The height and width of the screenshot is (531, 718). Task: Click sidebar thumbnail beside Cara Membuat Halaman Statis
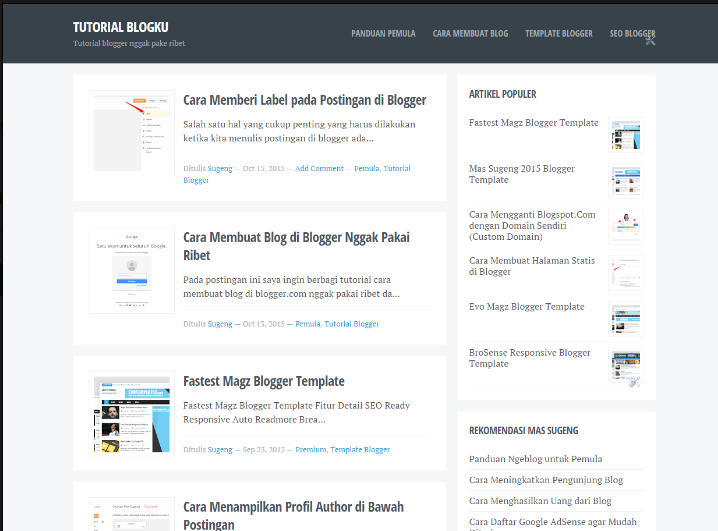pos(626,273)
